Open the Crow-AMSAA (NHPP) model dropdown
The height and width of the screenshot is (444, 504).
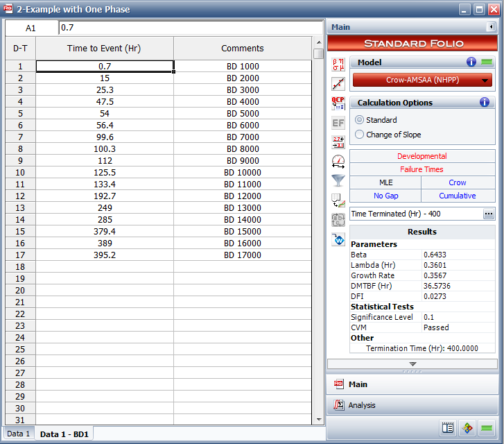(x=422, y=80)
